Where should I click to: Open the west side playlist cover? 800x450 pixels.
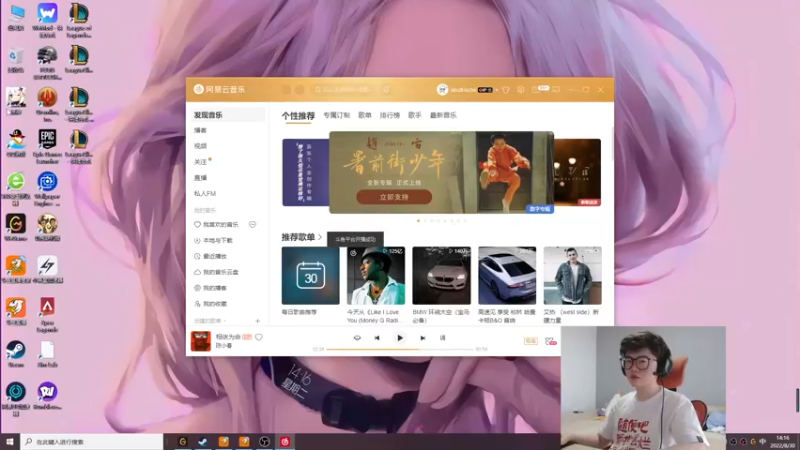[x=572, y=276]
